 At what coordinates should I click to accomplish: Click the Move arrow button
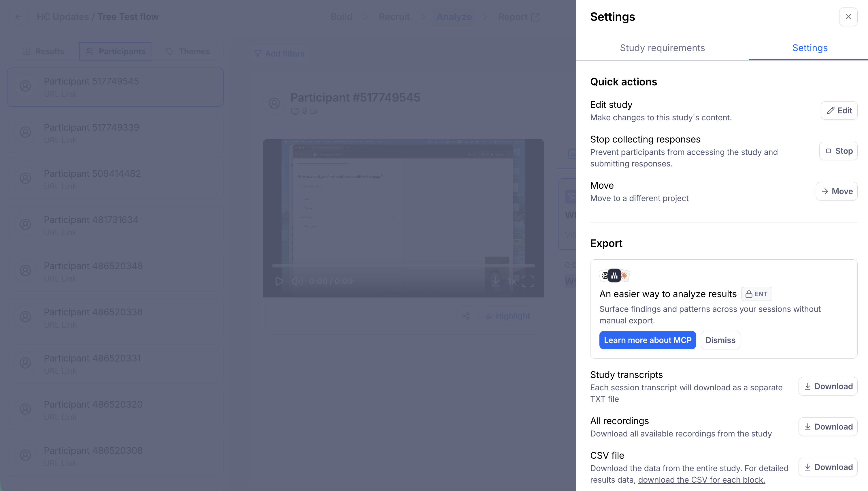pyautogui.click(x=836, y=191)
